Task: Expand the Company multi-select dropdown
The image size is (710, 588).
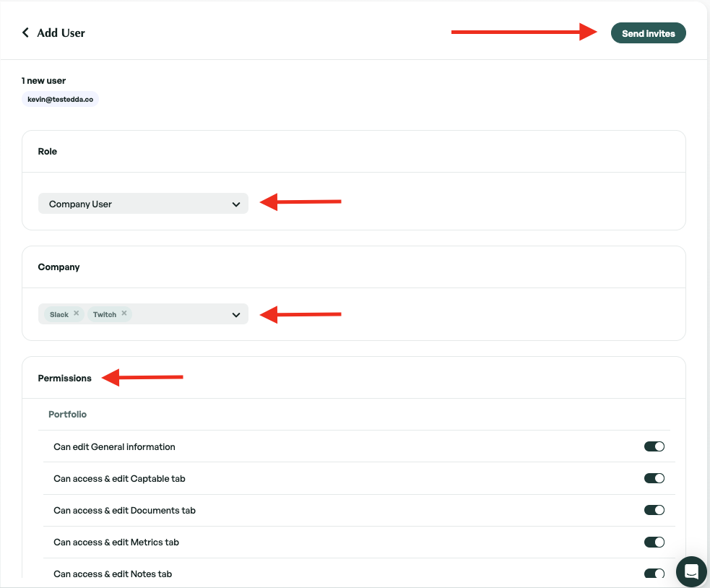Action: [235, 314]
